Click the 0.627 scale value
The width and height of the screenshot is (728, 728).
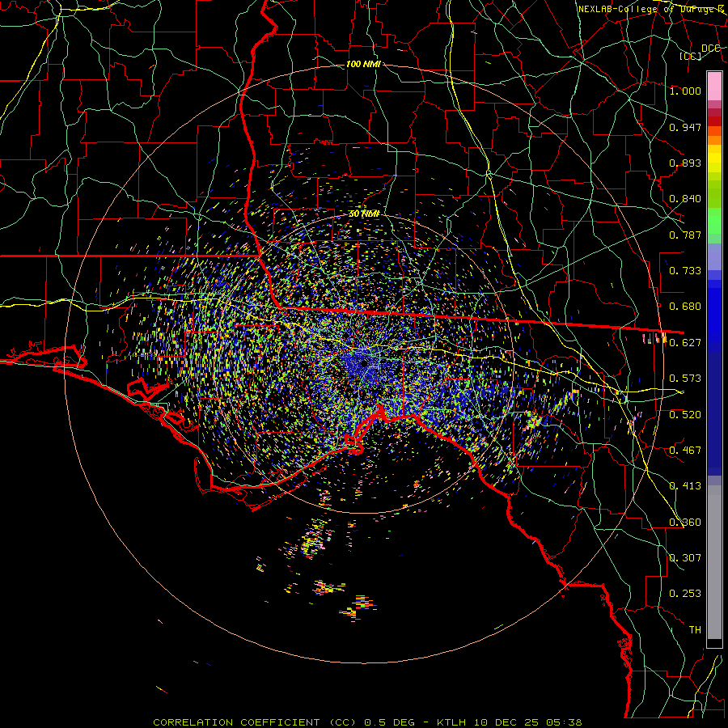685,342
